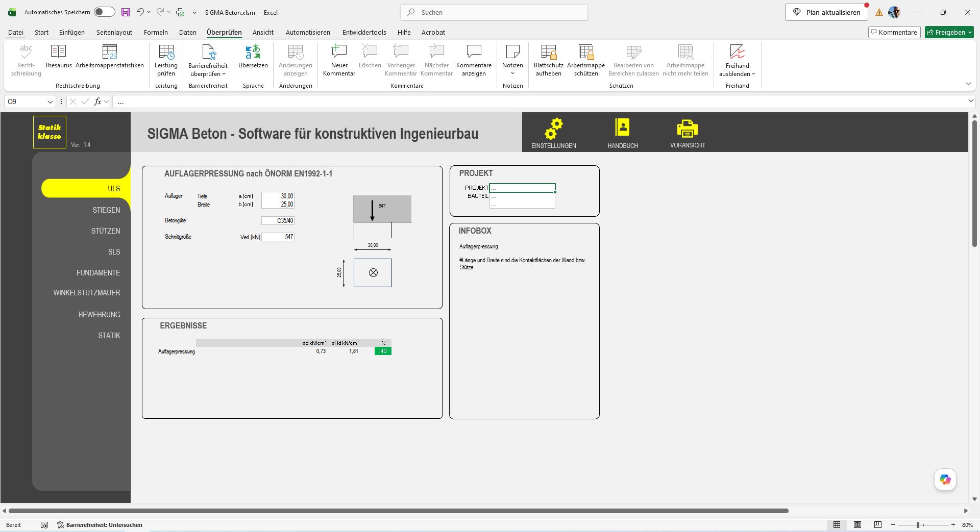Go to STIEGEN section

coord(106,210)
